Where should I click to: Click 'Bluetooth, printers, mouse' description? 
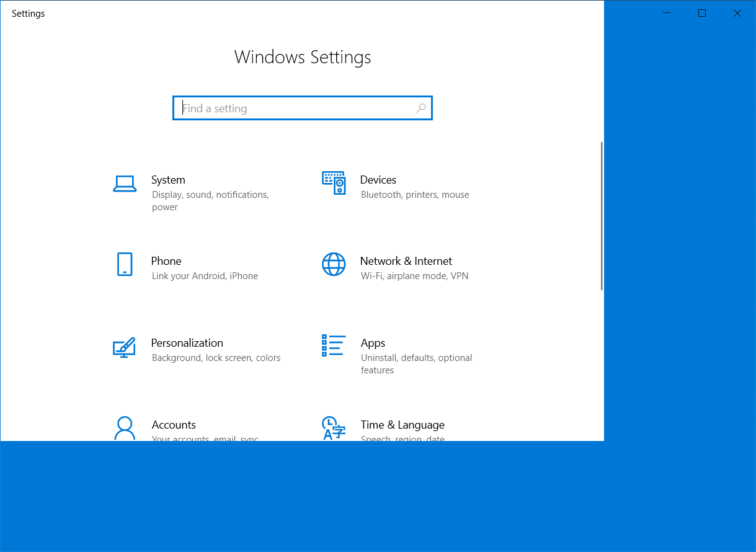point(415,195)
